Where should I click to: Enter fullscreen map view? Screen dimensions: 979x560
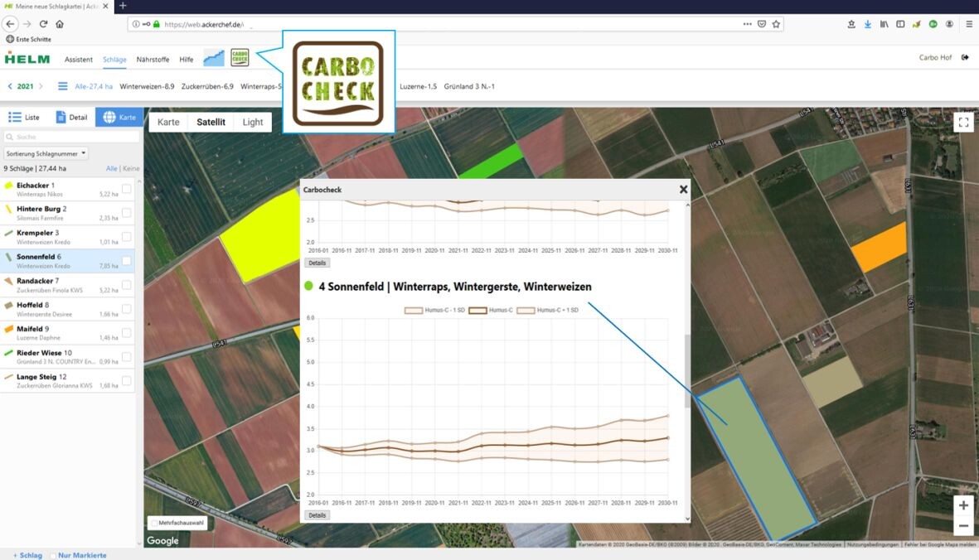click(963, 123)
